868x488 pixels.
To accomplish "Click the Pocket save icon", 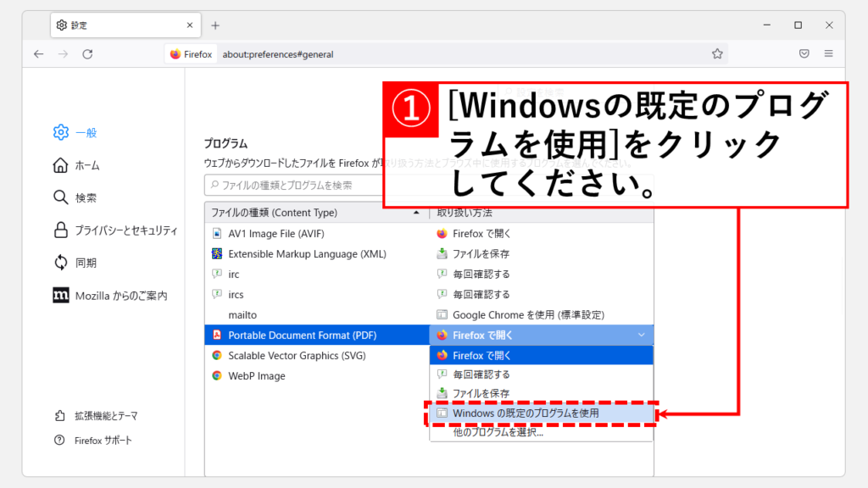I will tap(804, 53).
